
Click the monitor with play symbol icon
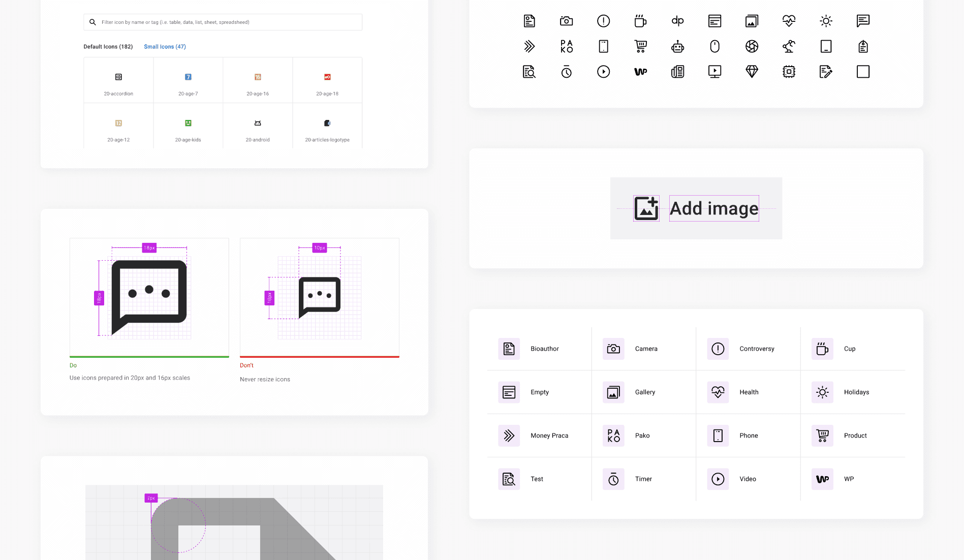[714, 72]
